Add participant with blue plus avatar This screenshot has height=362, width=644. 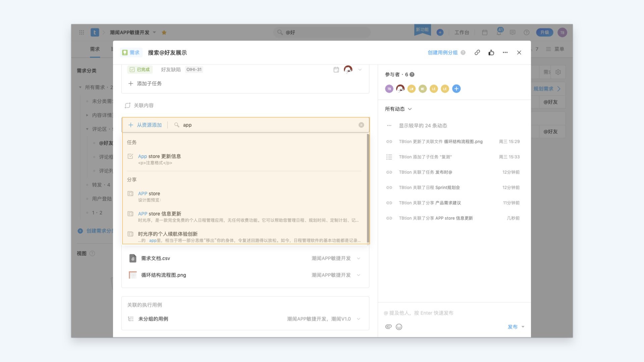coord(456,89)
